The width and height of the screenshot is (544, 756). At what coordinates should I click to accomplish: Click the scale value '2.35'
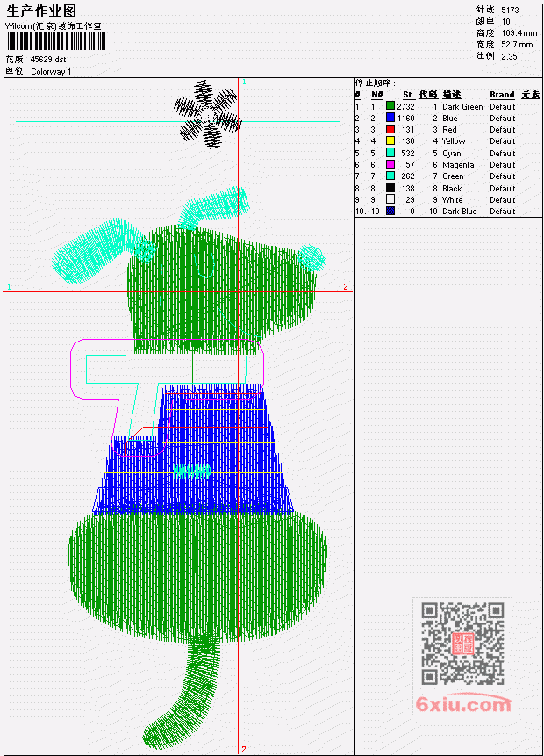pyautogui.click(x=509, y=56)
